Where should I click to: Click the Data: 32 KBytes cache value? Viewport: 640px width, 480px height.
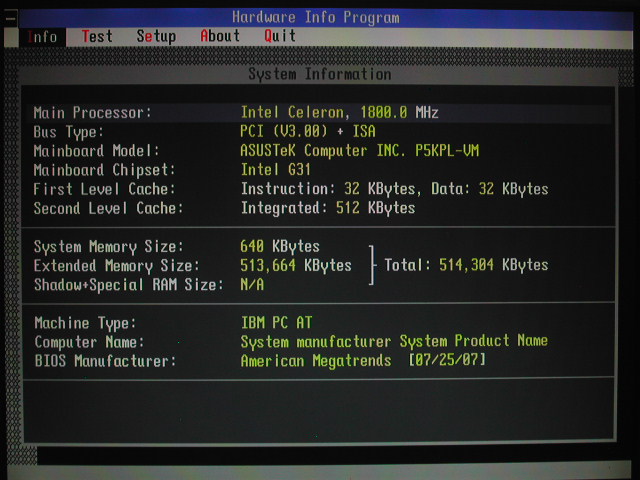click(490, 189)
